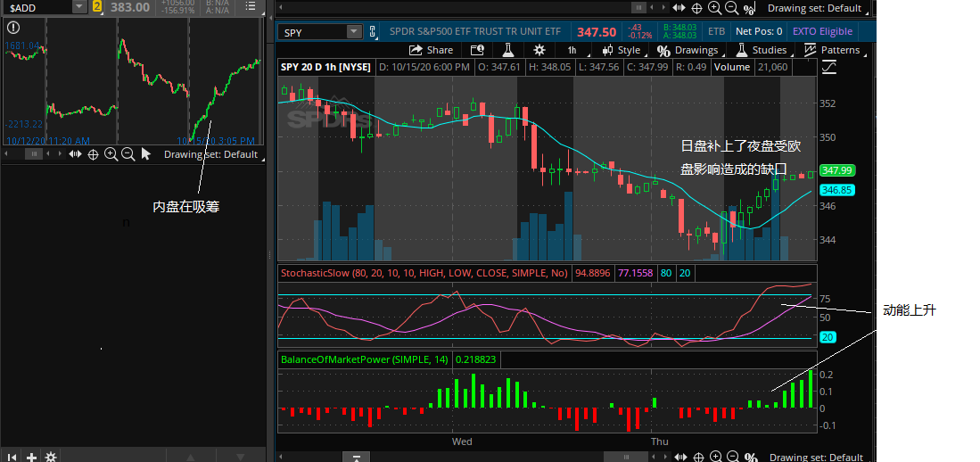The image size is (980, 462).
Task: Click the top chart horizontal scrollbar thumb
Action: coord(638,8)
